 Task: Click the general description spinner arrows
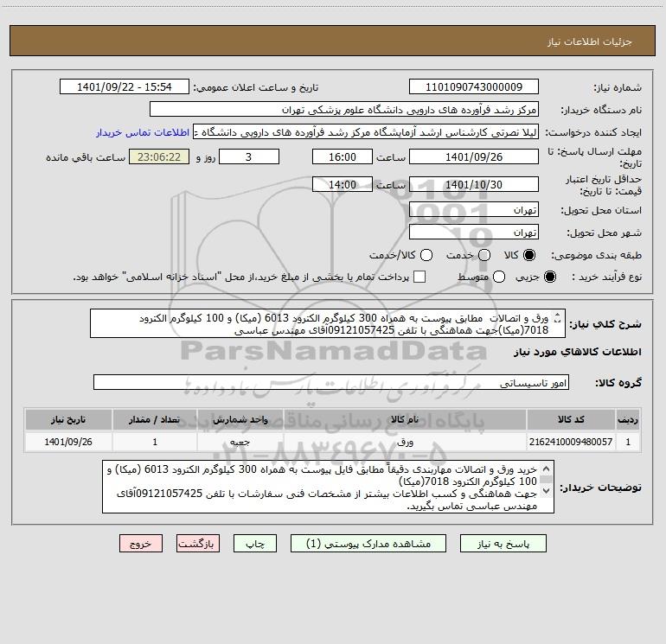pyautogui.click(x=558, y=317)
